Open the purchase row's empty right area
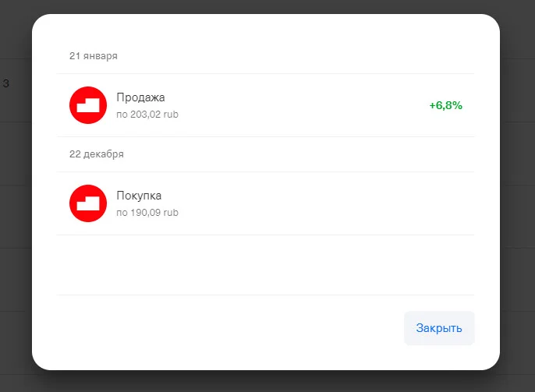 [375, 203]
